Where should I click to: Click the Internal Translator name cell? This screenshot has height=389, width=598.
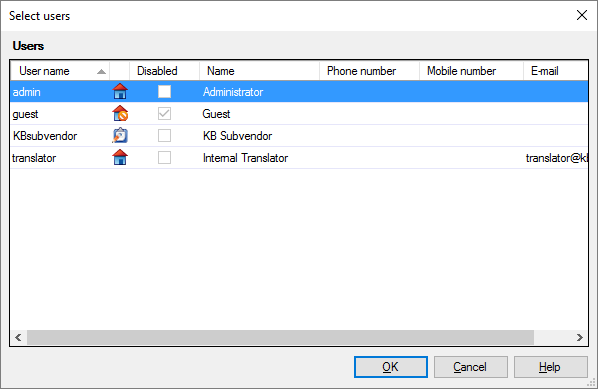click(x=245, y=158)
